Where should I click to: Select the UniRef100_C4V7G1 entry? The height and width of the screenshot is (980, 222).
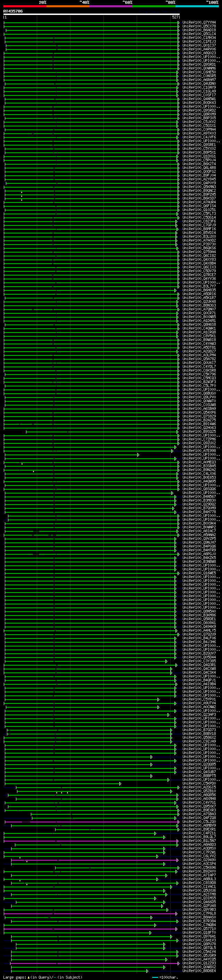pos(199,802)
